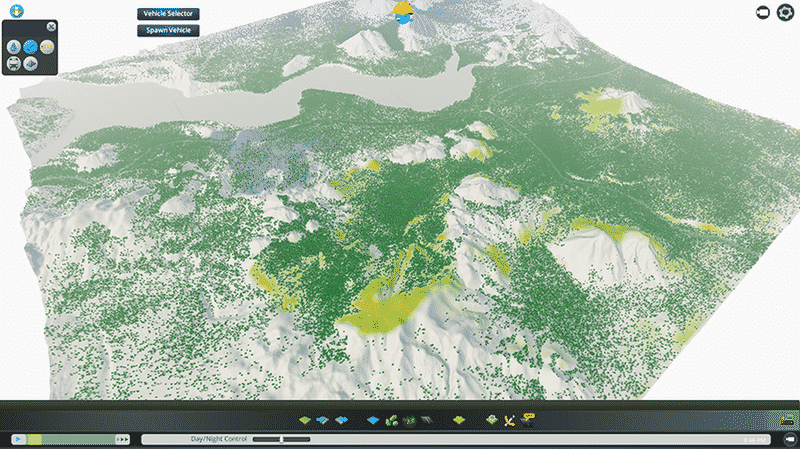800x449 pixels.
Task: Select the blue wind info view icon
Action: point(31,47)
